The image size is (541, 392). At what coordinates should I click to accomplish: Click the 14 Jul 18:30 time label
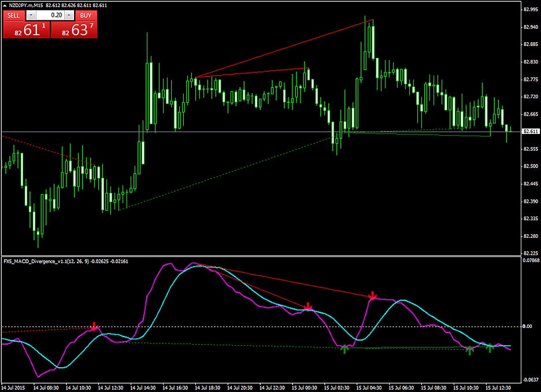pyautogui.click(x=207, y=387)
